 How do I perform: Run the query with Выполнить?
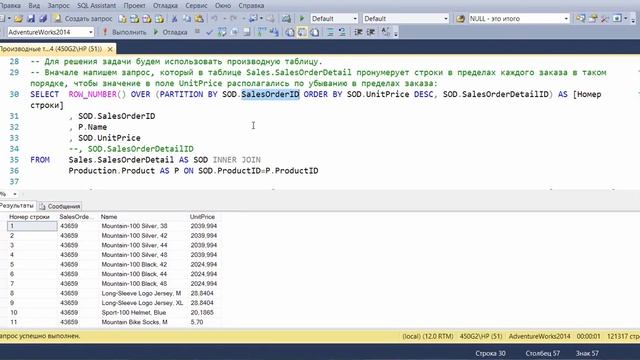click(125, 32)
